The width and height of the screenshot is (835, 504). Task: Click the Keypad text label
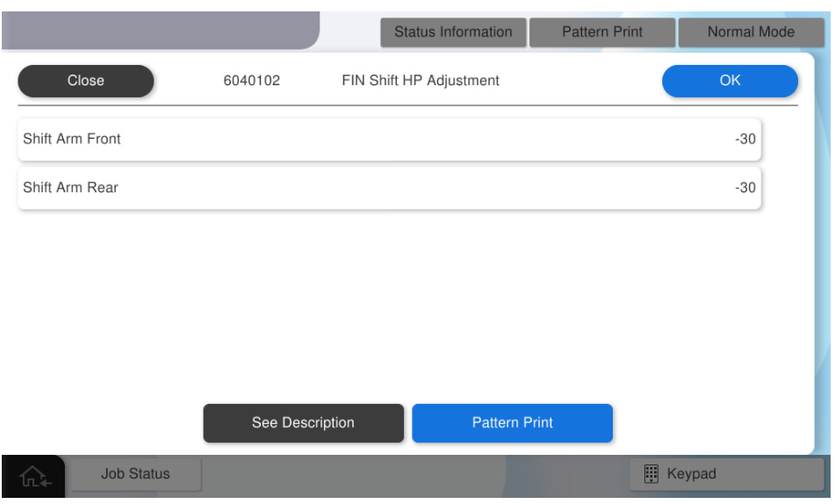point(692,474)
